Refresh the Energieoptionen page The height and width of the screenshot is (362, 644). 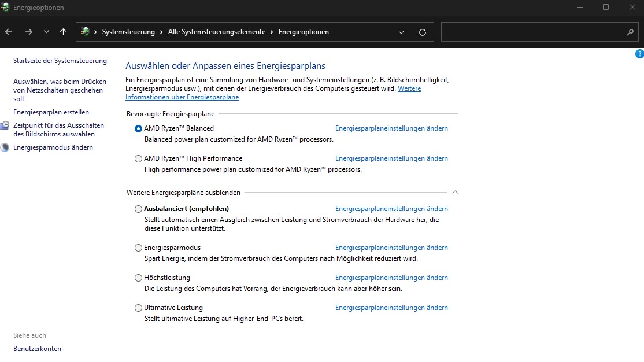tap(422, 32)
